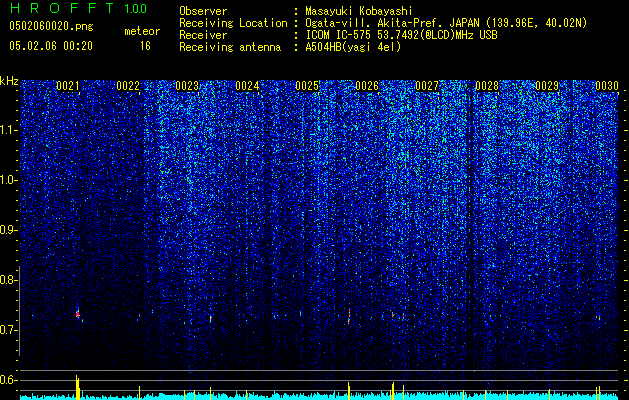Click the red meteor echo near 0026
Screen dimensions: 629x400
[x=349, y=316]
